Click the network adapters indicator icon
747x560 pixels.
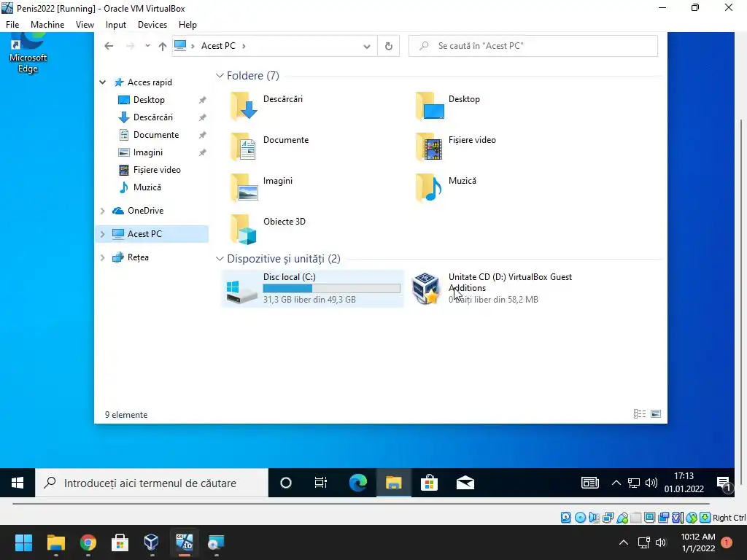[608, 518]
